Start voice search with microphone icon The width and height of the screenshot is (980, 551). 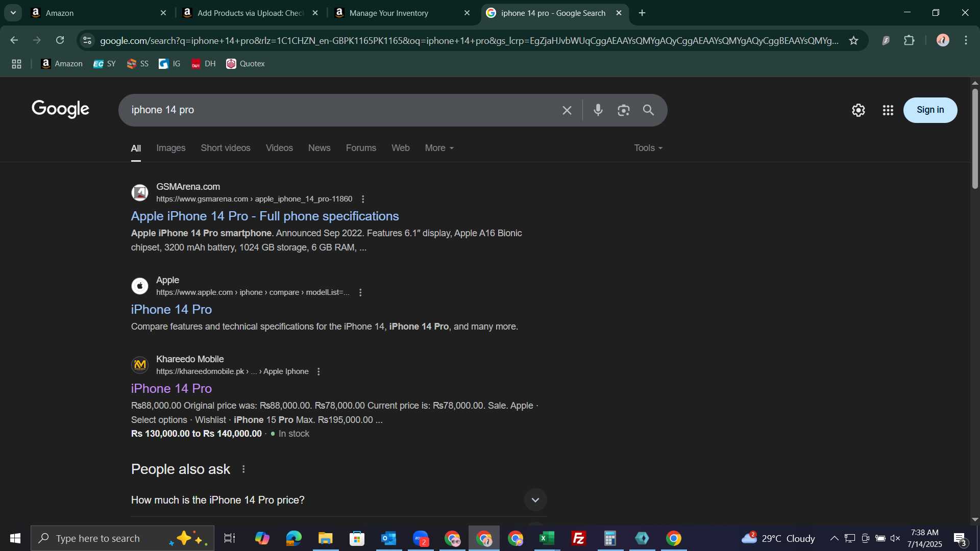[x=598, y=110]
